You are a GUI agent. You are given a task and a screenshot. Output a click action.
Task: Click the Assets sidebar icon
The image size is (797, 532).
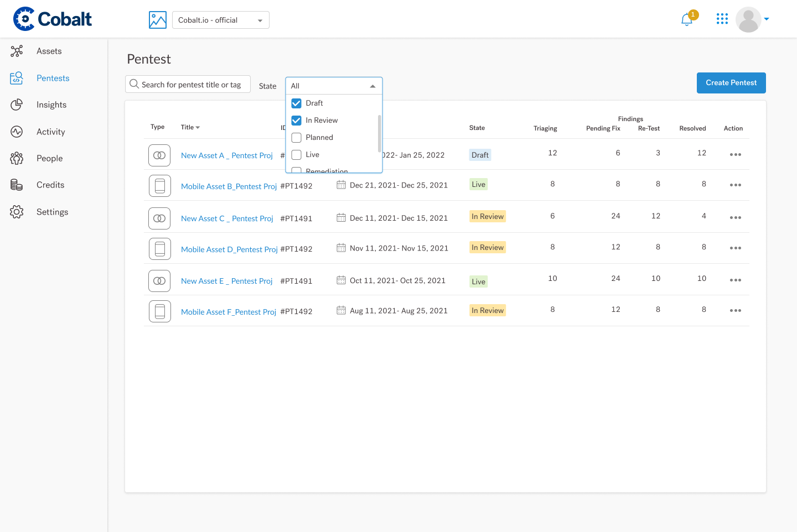[17, 51]
